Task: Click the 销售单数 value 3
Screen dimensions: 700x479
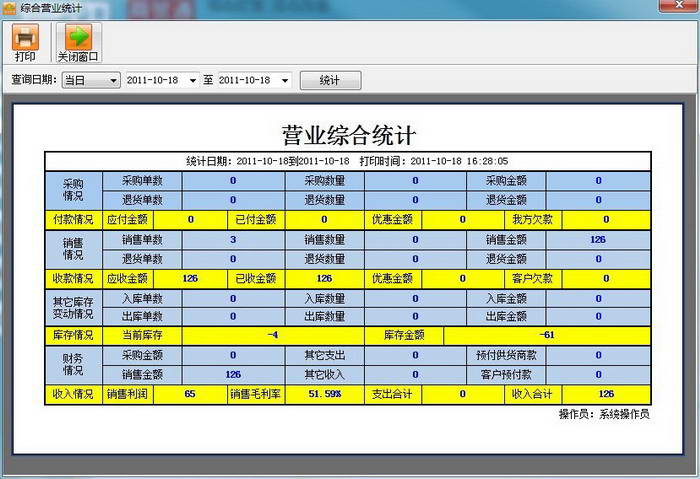Action: (x=233, y=240)
